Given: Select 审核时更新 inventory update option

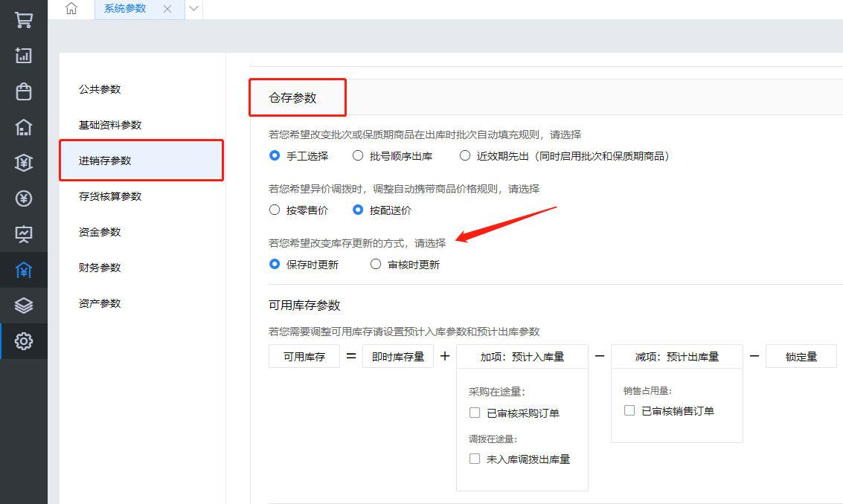Looking at the screenshot, I should (x=376, y=265).
